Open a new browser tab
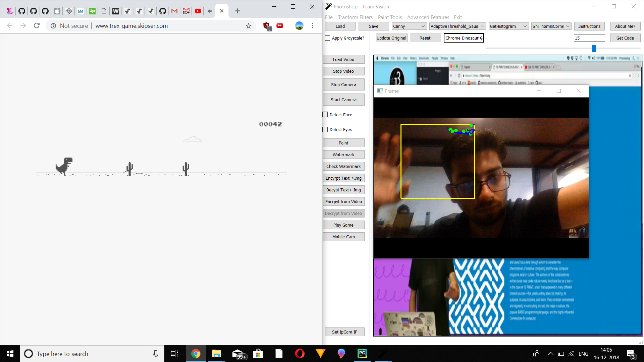Screen dimensions: 644x362 tap(237, 11)
